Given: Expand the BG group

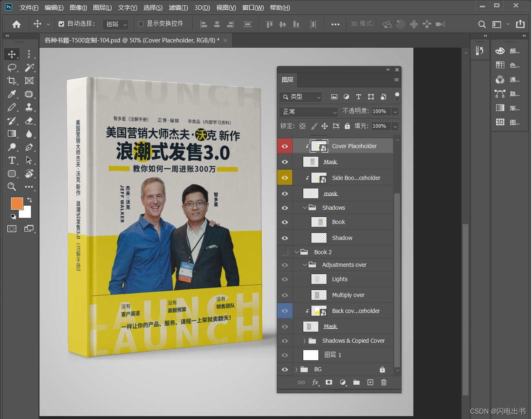Looking at the screenshot, I should click(296, 369).
